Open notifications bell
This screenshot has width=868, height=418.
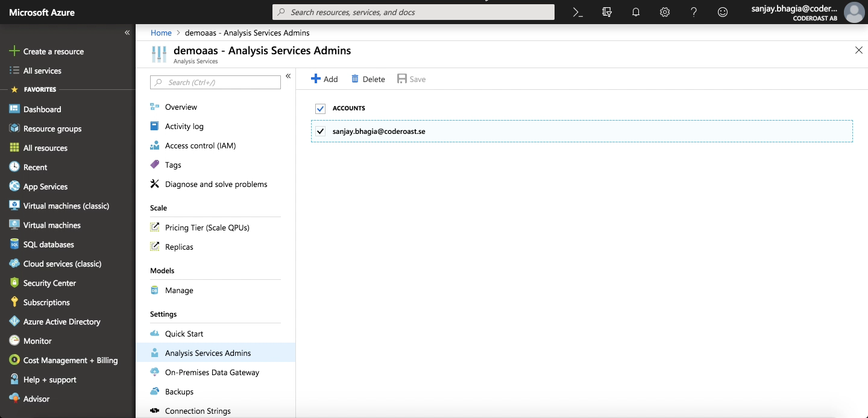(x=635, y=12)
